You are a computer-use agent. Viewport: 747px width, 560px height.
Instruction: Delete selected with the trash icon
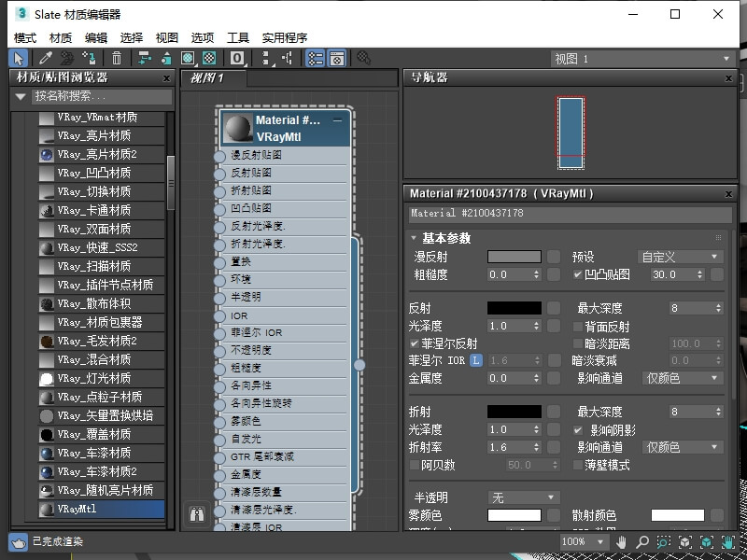pyautogui.click(x=117, y=59)
